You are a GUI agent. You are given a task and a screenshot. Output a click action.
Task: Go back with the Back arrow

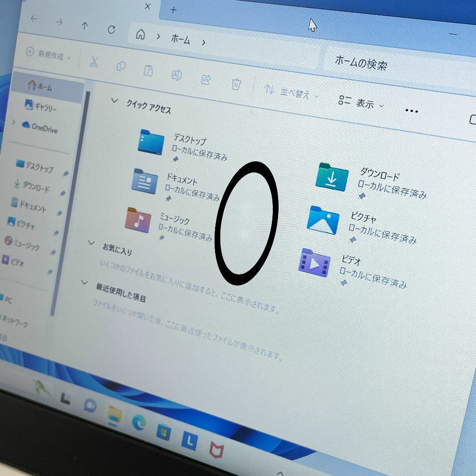point(34,19)
